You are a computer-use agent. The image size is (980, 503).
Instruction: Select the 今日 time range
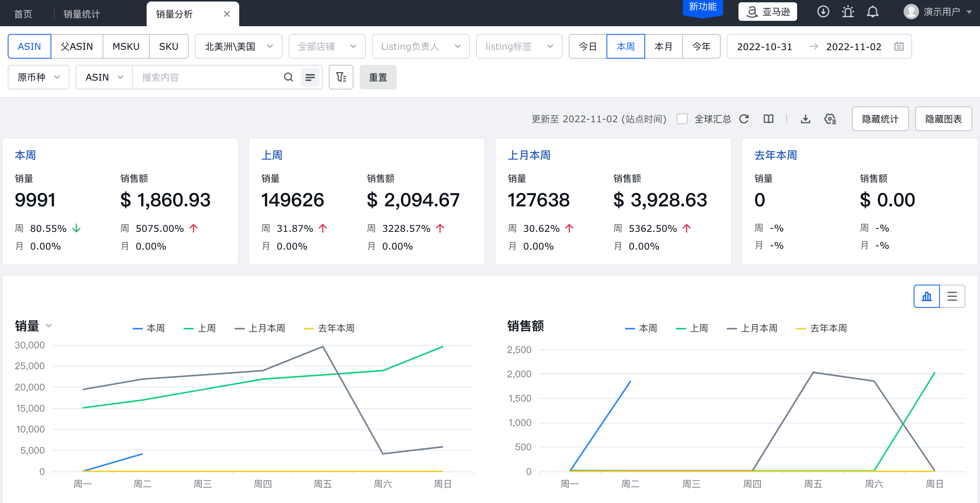(588, 46)
